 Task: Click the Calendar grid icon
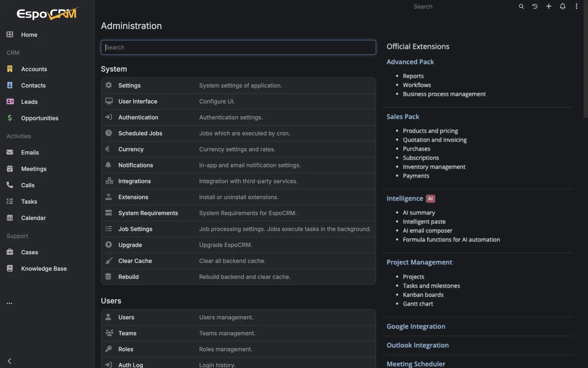tap(10, 217)
